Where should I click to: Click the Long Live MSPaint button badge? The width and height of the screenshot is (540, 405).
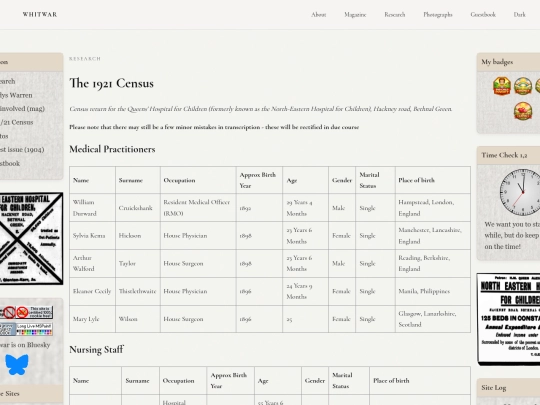(34, 329)
